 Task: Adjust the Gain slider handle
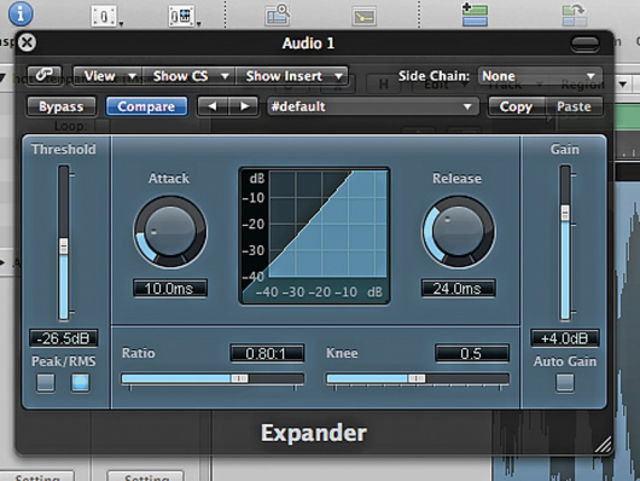coord(565,213)
